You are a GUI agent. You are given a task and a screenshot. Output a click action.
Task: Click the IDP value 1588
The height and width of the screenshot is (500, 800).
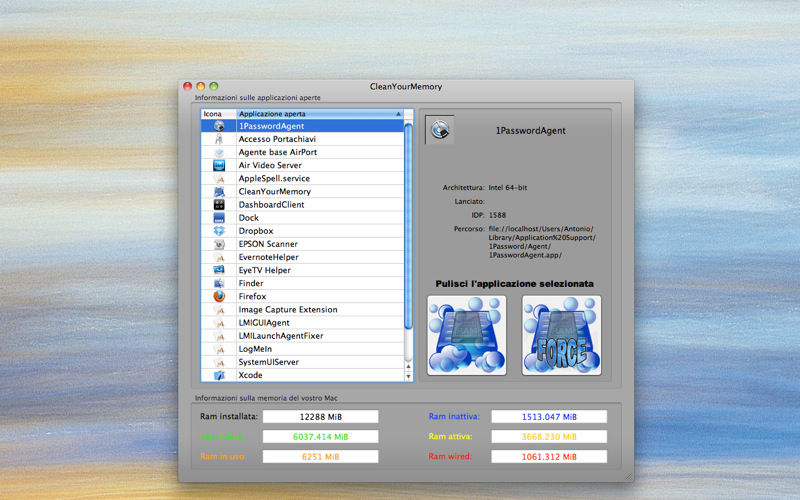(497, 215)
